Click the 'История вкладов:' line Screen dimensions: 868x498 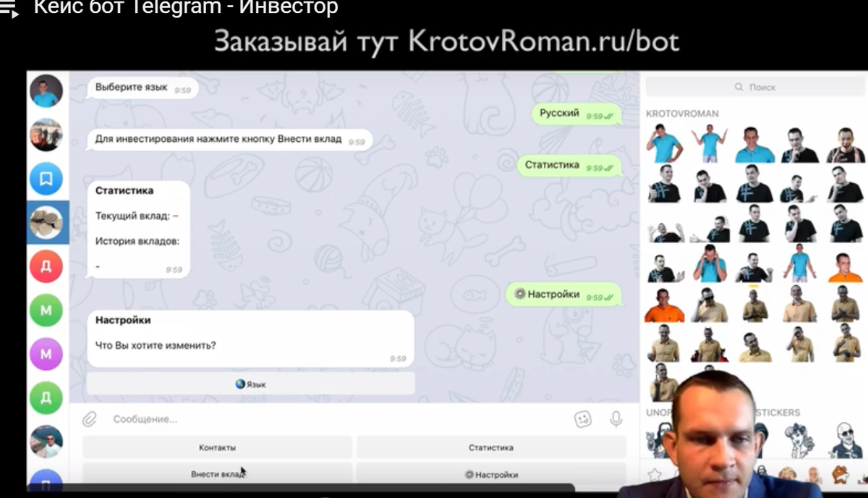coord(137,241)
